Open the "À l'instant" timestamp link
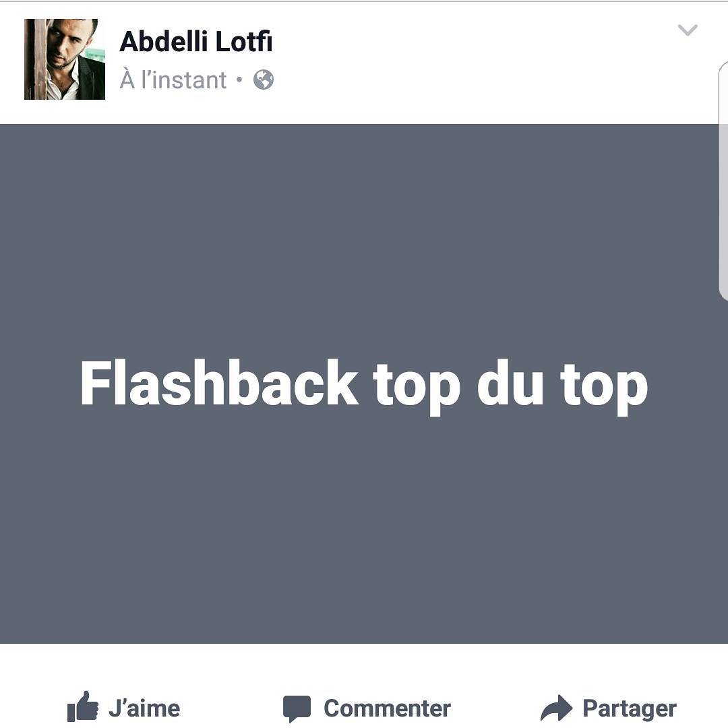Viewport: 728px width, 728px height. click(x=173, y=80)
